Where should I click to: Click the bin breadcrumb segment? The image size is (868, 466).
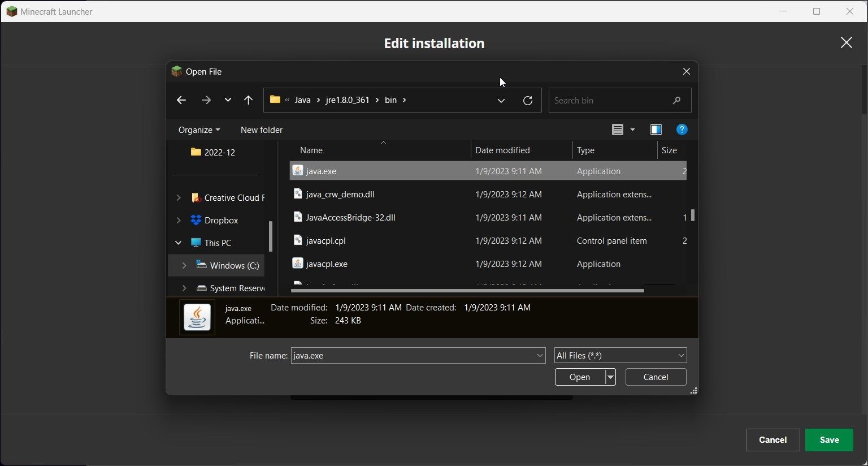(x=390, y=100)
